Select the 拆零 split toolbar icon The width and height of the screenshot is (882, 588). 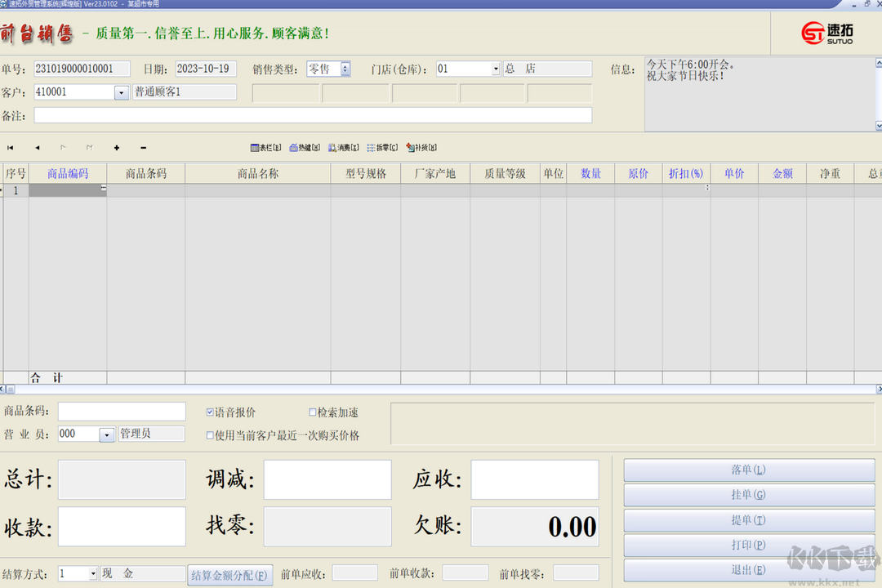point(382,148)
